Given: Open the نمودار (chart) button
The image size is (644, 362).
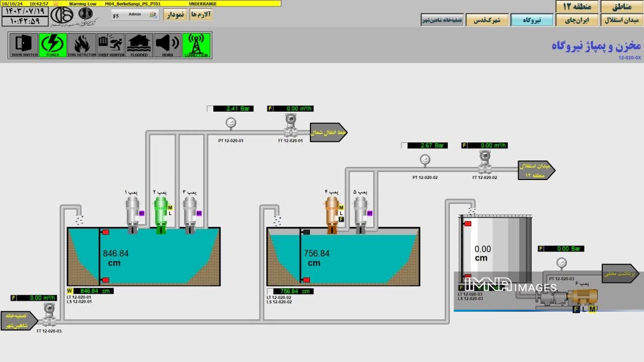Looking at the screenshot, I should [175, 15].
